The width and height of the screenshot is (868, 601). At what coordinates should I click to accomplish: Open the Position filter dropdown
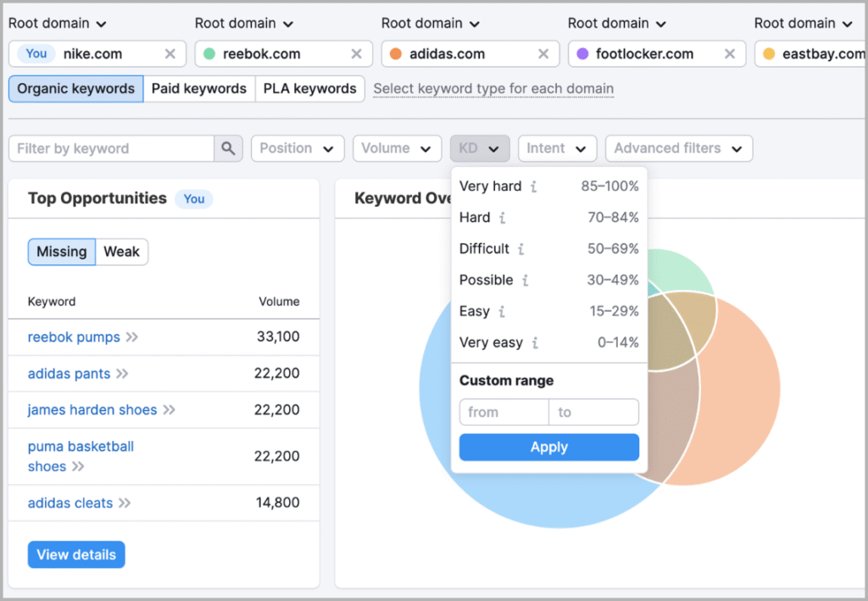point(297,147)
